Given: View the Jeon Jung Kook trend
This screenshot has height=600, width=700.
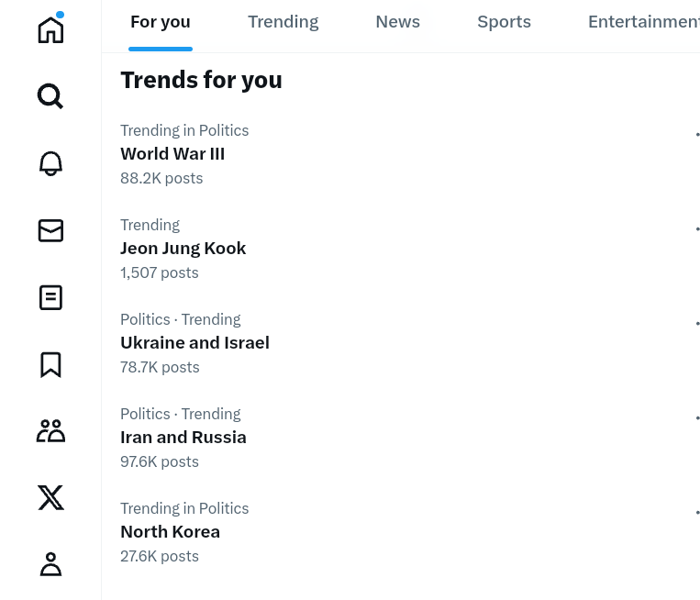Looking at the screenshot, I should click(x=183, y=249).
